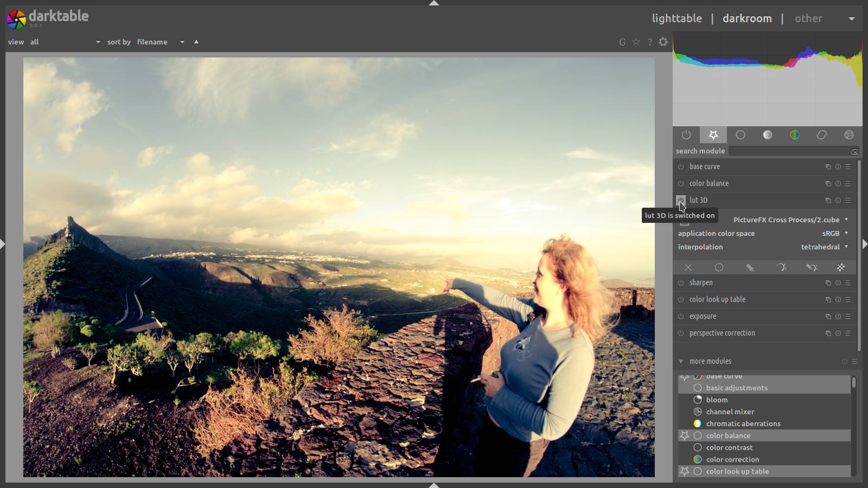The width and height of the screenshot is (868, 488).
Task: Switch on the base curve module
Action: click(x=681, y=167)
